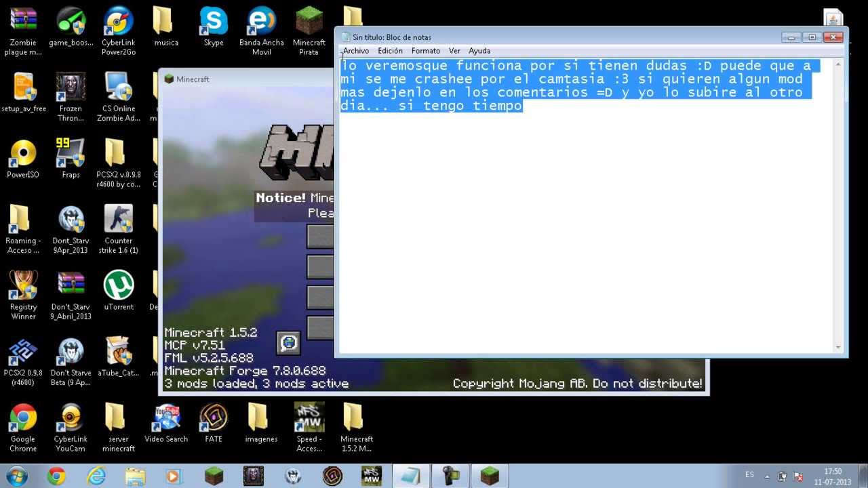Open Windows Explorer from taskbar
This screenshot has height=488, width=868.
click(x=135, y=476)
